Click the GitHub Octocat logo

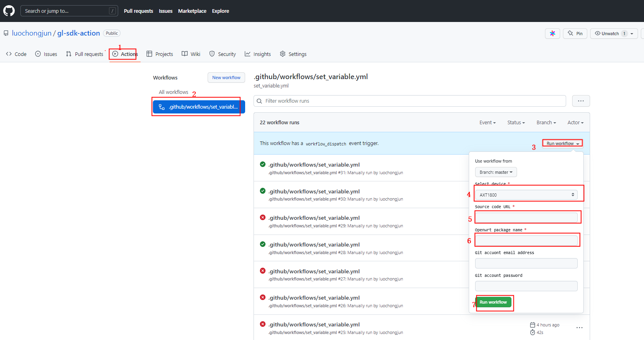point(9,11)
